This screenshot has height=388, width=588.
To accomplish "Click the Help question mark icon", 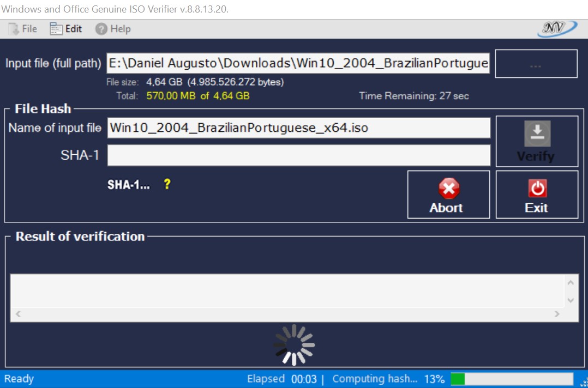I will [101, 28].
